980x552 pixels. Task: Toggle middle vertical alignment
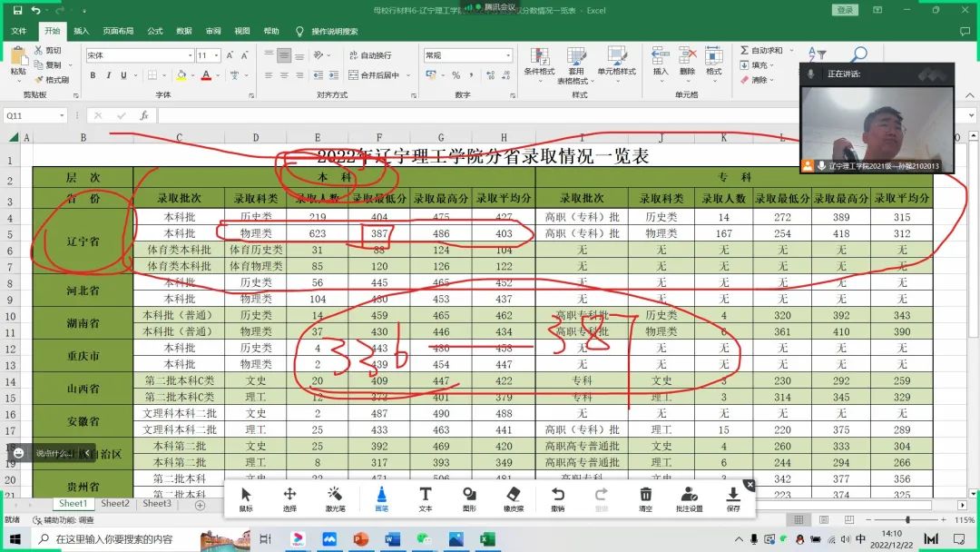click(x=284, y=55)
